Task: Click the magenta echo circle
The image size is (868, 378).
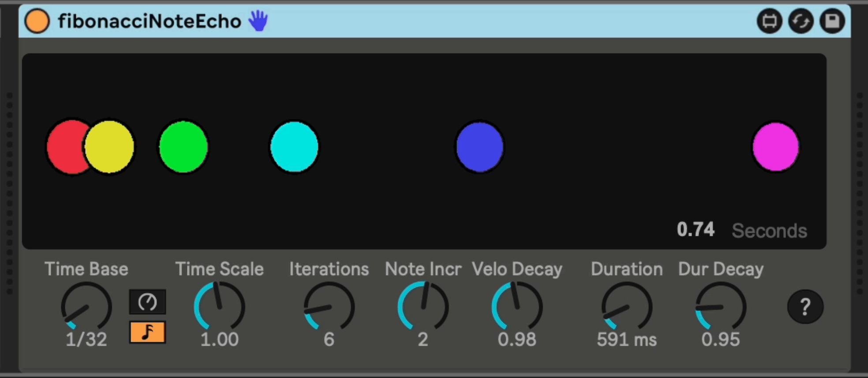Action: (775, 147)
